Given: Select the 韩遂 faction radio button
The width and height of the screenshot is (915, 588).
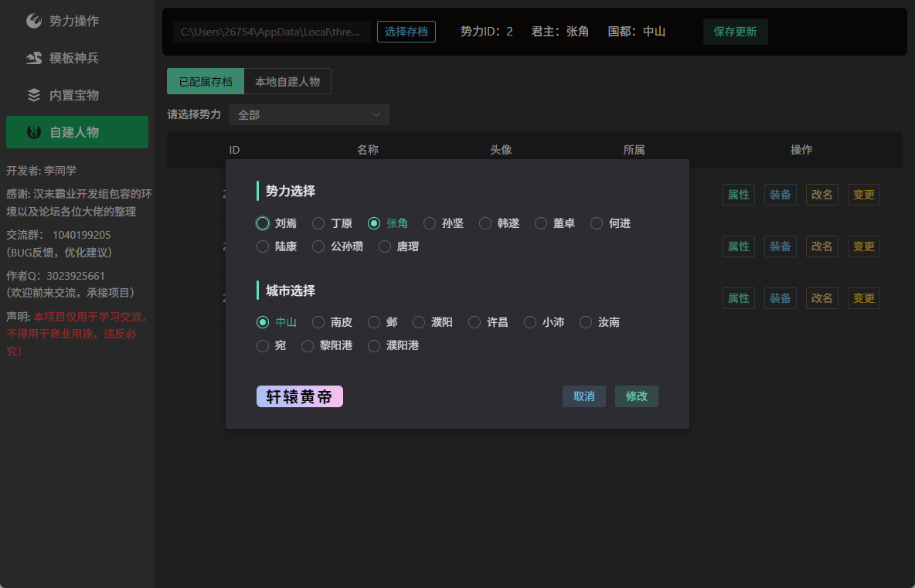Looking at the screenshot, I should click(485, 223).
